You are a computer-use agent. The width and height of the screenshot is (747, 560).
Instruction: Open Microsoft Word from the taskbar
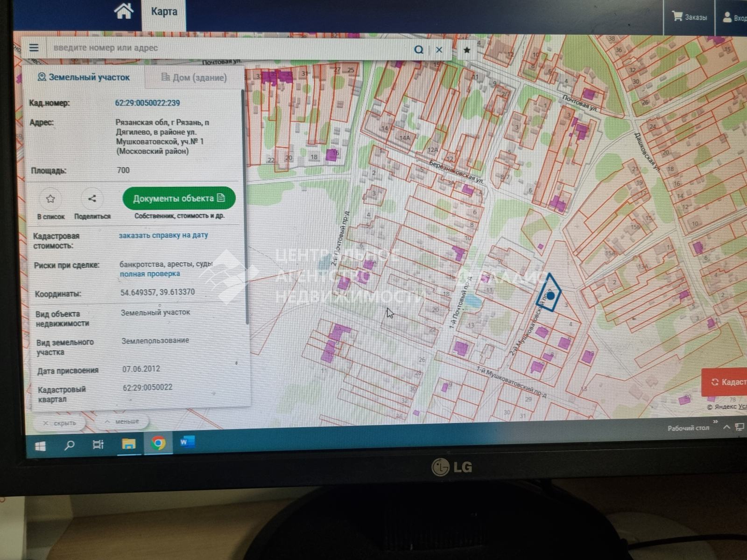(188, 441)
